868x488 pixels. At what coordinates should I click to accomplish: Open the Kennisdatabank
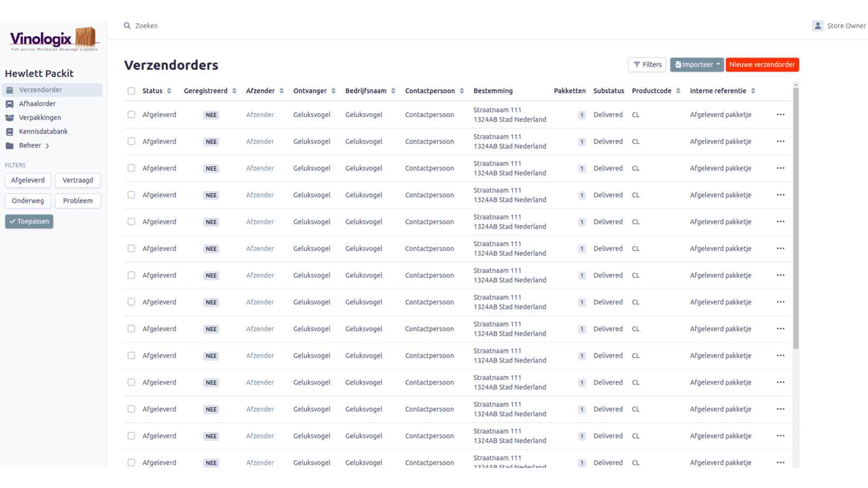43,132
